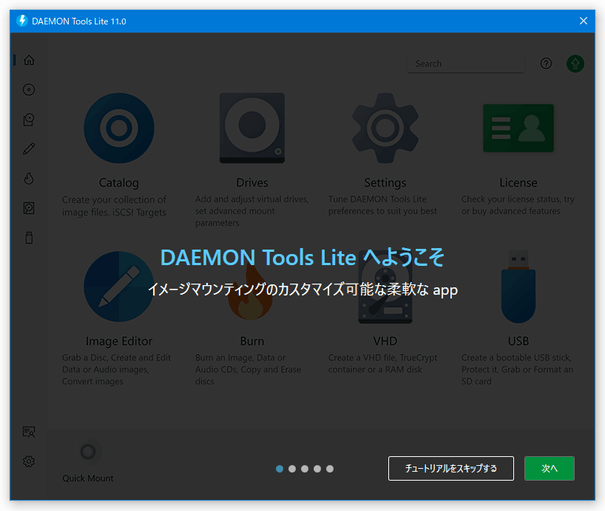Viewport: 605px width, 511px height.
Task: Open the VHD hard disk tile
Action: 385,286
